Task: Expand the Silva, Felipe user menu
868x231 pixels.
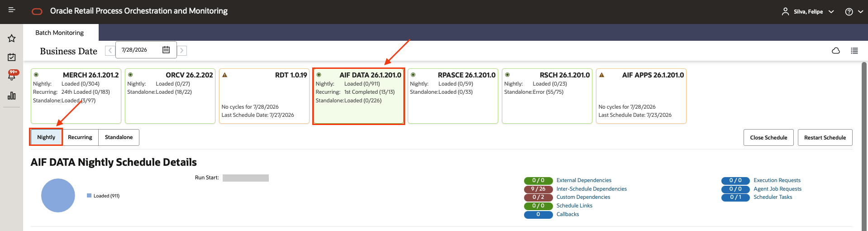Action: pos(831,12)
